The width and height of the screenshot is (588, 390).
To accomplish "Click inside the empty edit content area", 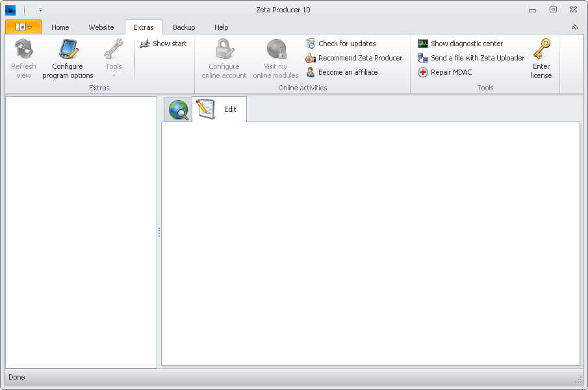I will coord(370,244).
